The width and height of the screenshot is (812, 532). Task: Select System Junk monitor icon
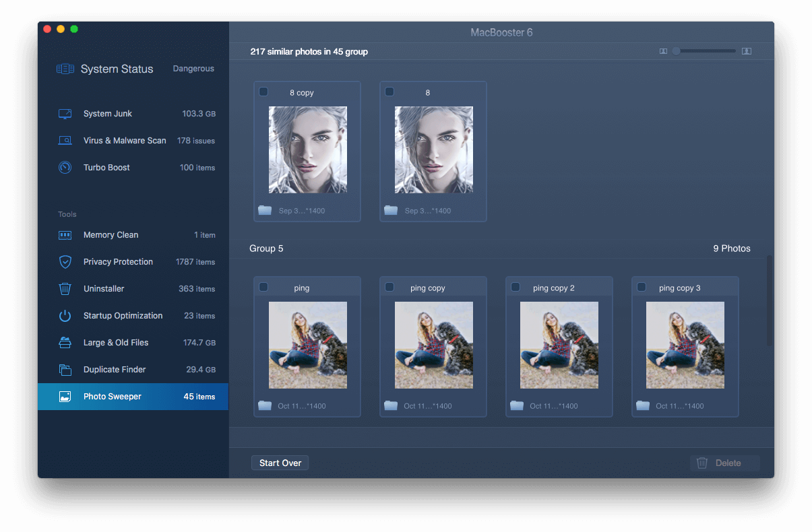(x=65, y=114)
